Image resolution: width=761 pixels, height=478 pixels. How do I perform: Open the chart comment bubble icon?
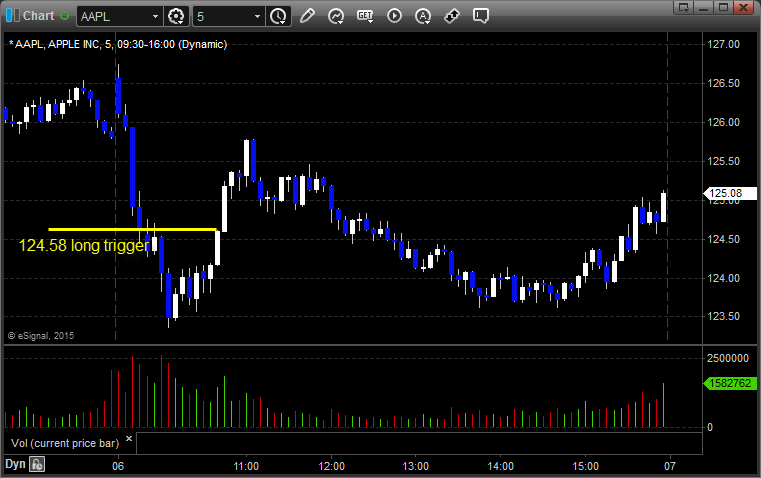tap(480, 16)
